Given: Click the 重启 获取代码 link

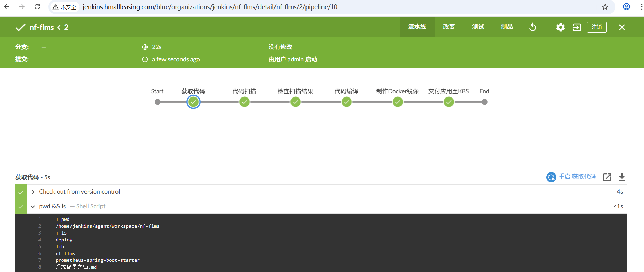Looking at the screenshot, I should (x=577, y=177).
